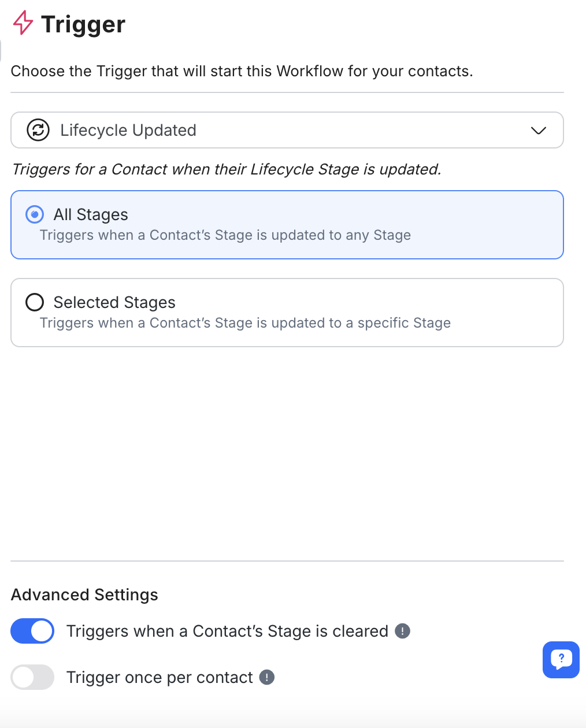Expand the trigger selector to change trigger type

pos(287,130)
